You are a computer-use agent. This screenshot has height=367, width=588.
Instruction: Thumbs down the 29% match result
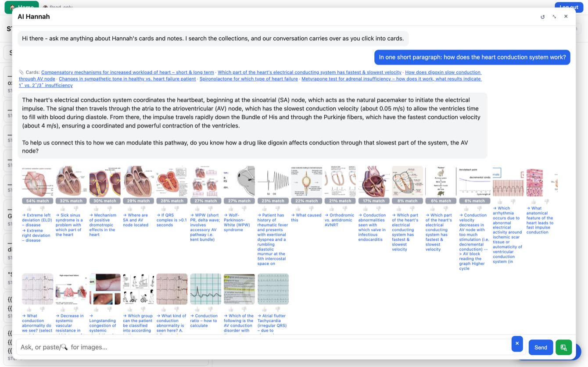point(143,209)
